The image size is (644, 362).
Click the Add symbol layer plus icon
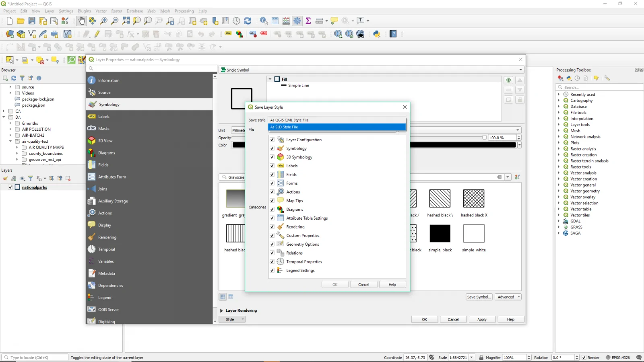click(x=508, y=80)
